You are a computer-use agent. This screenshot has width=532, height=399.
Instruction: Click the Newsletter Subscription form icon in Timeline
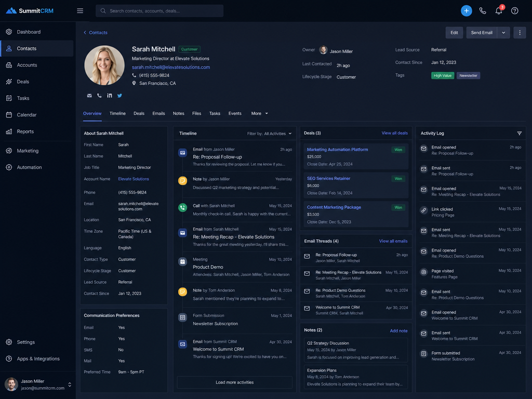coord(182,317)
